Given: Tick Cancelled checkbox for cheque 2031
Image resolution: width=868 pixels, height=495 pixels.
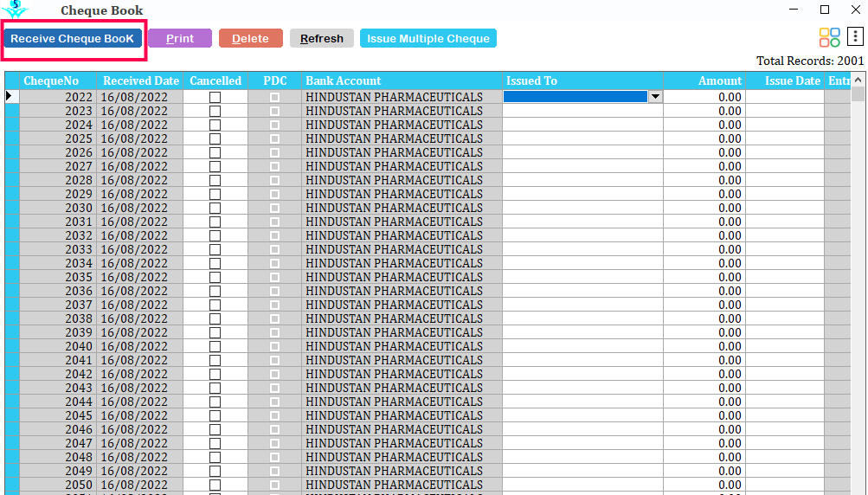Looking at the screenshot, I should click(x=215, y=222).
